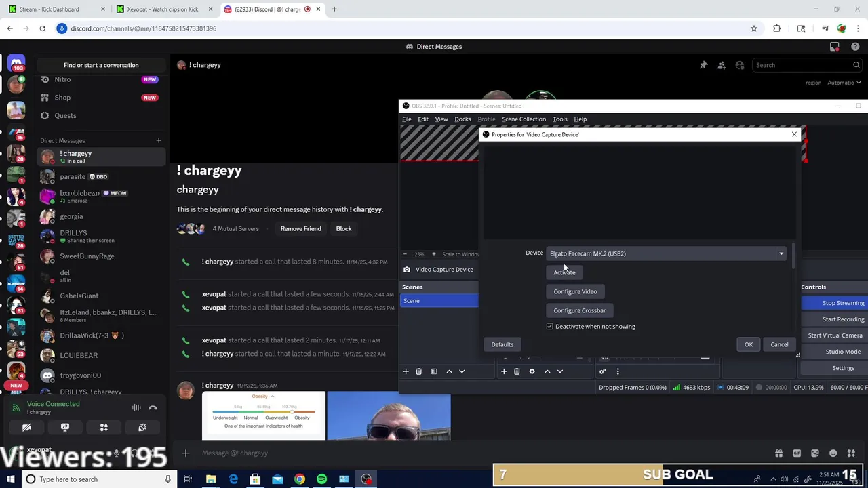
Task: Open the OBS Scene Collection menu
Action: (x=524, y=119)
